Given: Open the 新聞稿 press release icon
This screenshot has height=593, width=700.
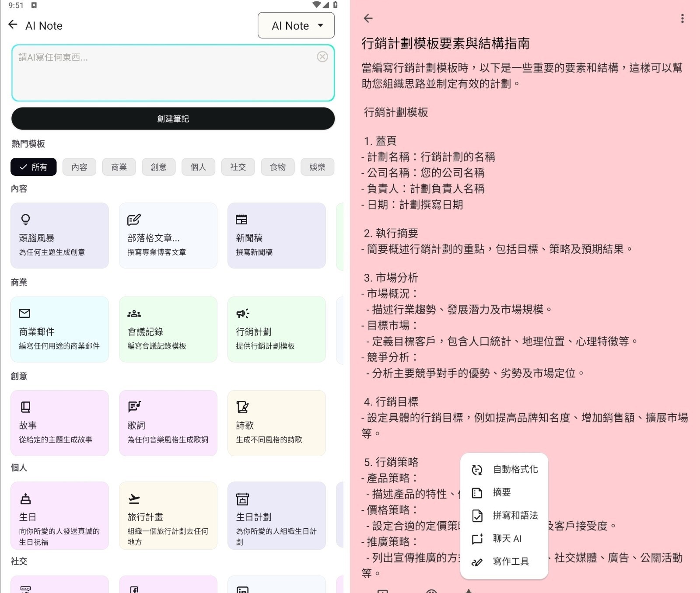Looking at the screenshot, I should pyautogui.click(x=242, y=219).
